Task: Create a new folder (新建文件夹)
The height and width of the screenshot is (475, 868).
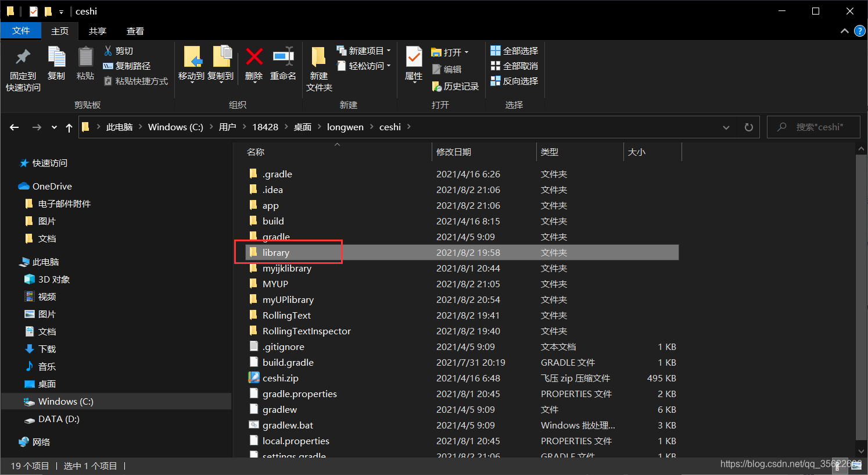Action: click(319, 70)
